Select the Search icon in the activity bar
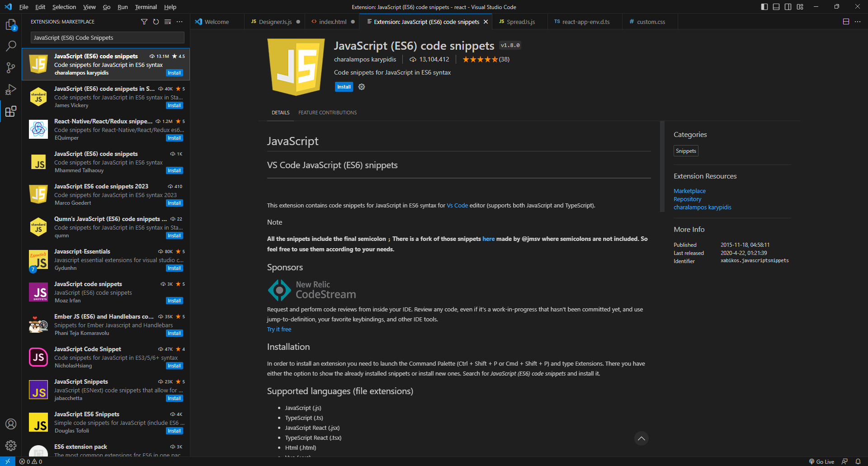This screenshot has width=868, height=466. click(x=11, y=46)
